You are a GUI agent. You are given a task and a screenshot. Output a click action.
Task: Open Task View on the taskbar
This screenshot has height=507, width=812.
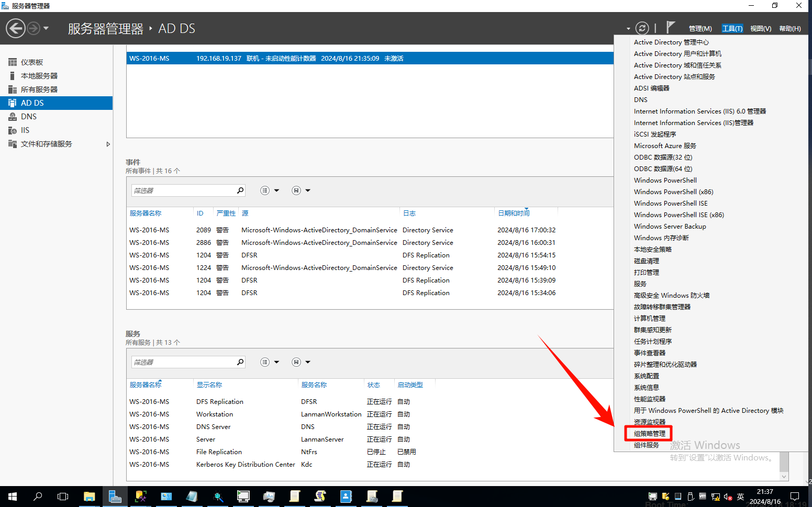click(x=63, y=497)
